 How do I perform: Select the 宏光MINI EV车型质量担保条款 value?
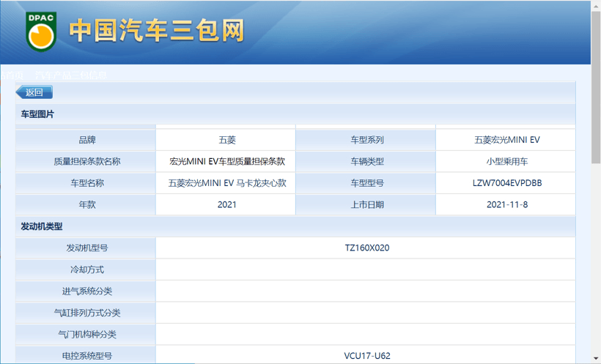[x=226, y=161]
